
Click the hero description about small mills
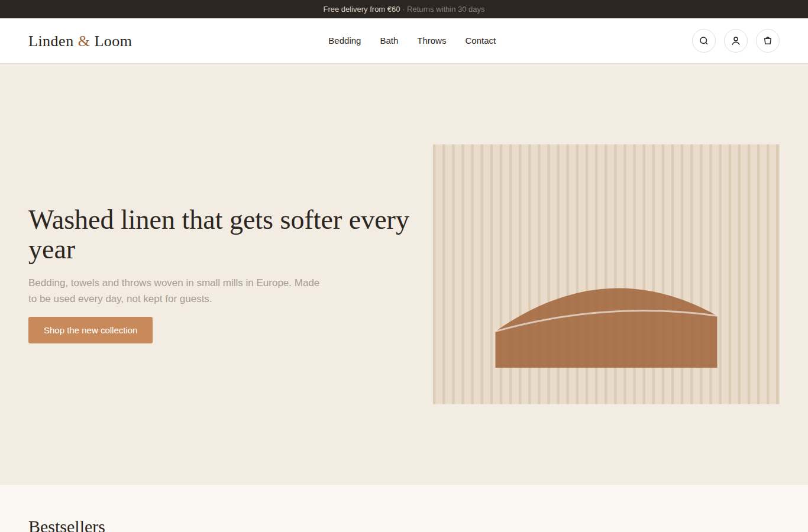pyautogui.click(x=174, y=291)
